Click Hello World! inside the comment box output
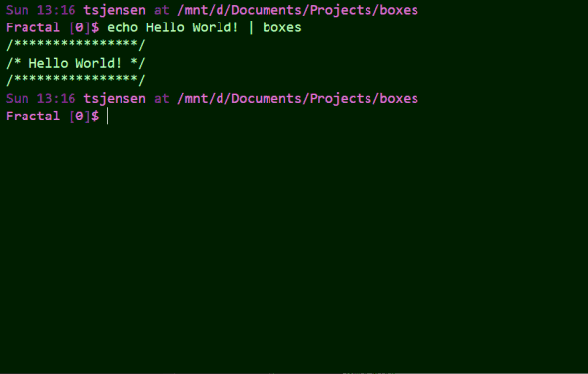This screenshot has height=374, width=588. pos(75,63)
